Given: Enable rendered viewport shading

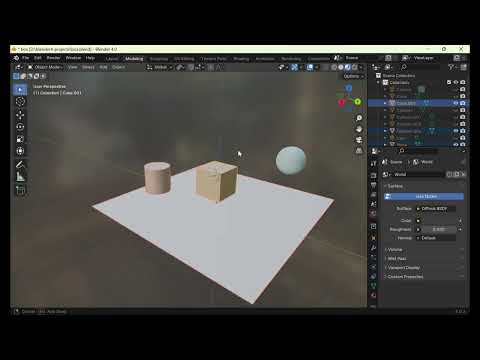Looking at the screenshot, I should [355, 67].
